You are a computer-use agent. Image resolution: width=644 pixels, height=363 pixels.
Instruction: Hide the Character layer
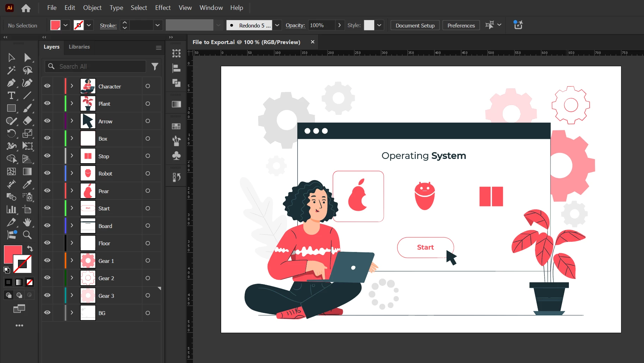click(47, 86)
